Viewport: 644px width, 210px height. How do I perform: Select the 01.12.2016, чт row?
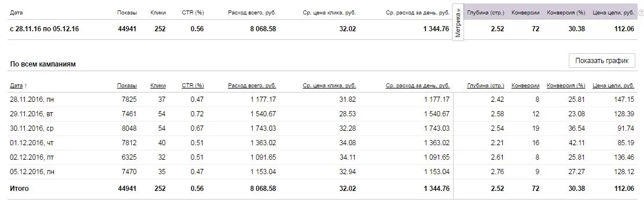(x=322, y=142)
